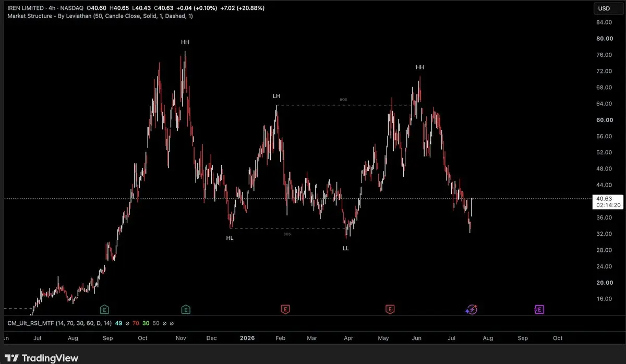Viewport: 626px width, 364px height.
Task: Click the HH label near November peak
Action: click(x=185, y=42)
